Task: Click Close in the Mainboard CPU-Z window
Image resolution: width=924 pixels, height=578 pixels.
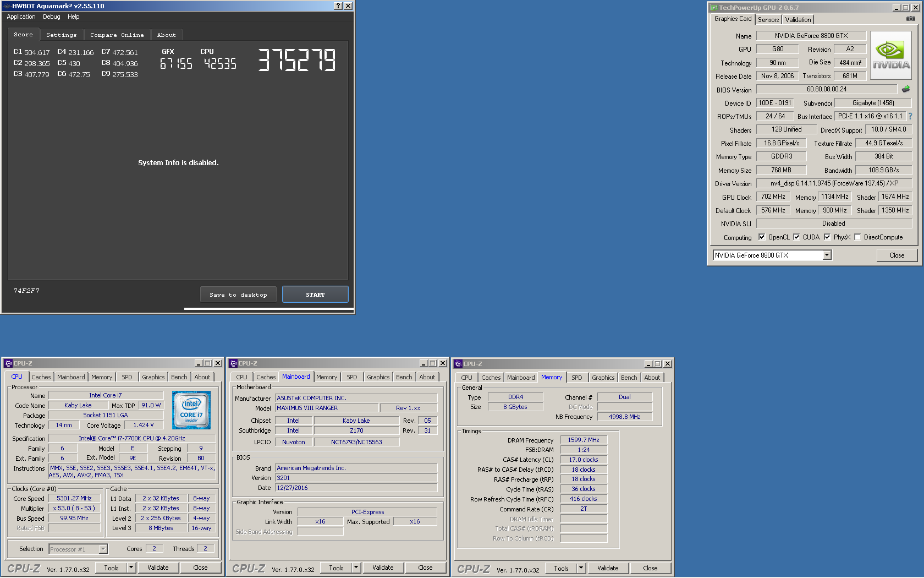Action: point(425,568)
